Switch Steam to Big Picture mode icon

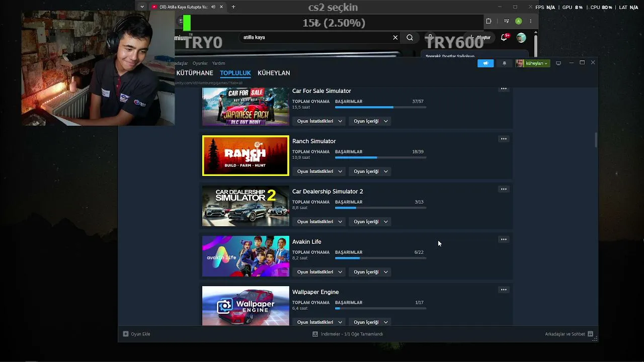(558, 63)
